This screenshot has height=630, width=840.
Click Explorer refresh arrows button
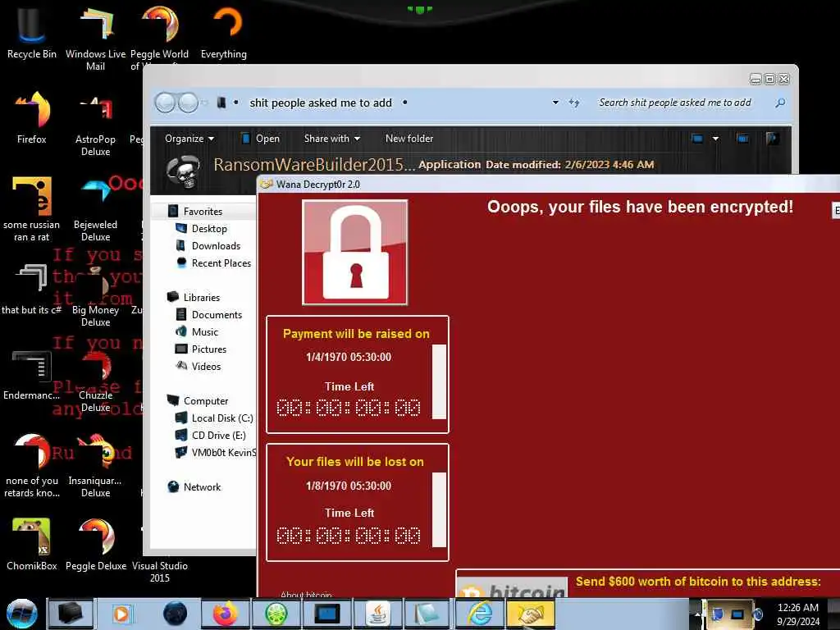pyautogui.click(x=574, y=103)
